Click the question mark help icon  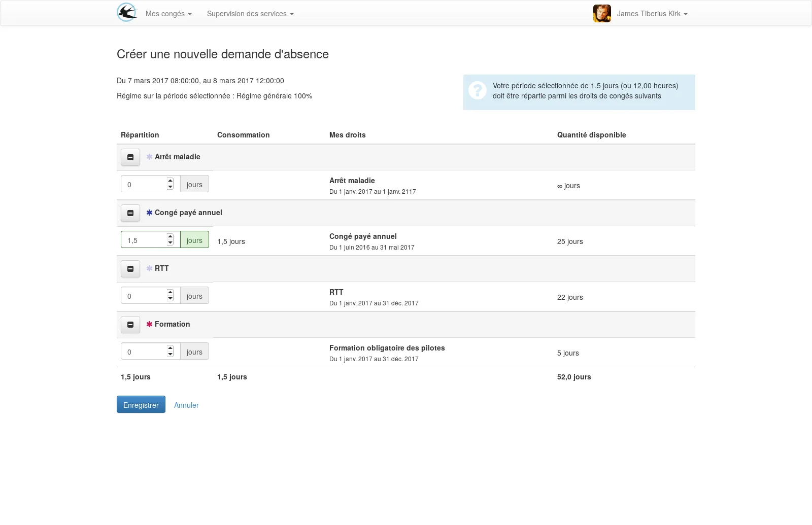click(478, 90)
